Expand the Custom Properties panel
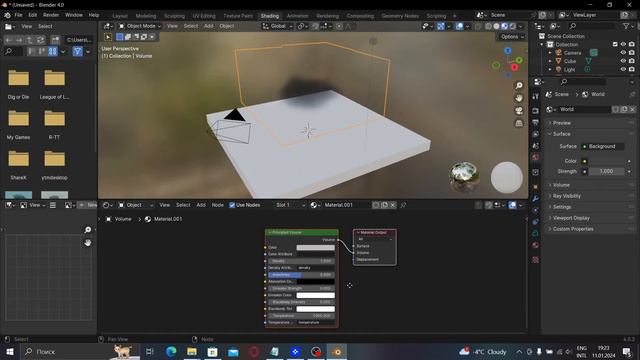 pos(573,229)
